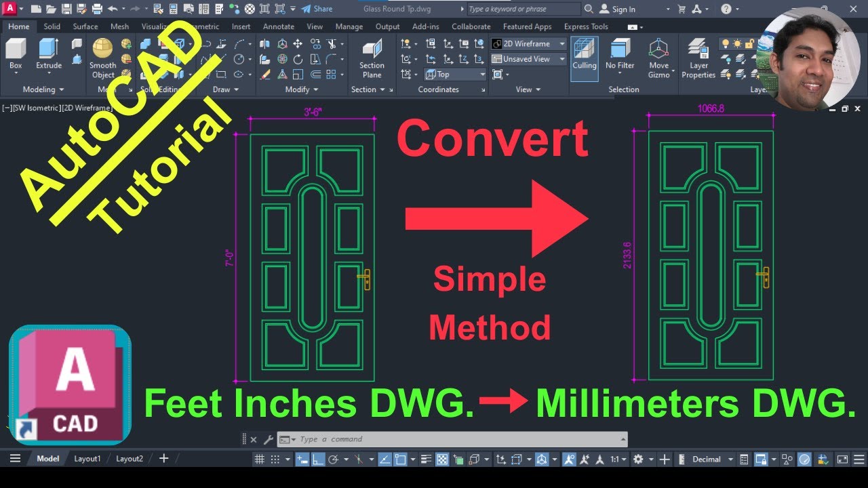Open the Unsaved View dropdown
Image resolution: width=868 pixels, height=488 pixels.
(528, 59)
